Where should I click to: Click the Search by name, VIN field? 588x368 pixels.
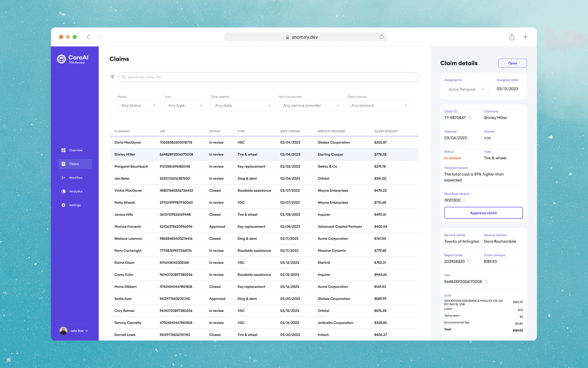[x=268, y=77]
